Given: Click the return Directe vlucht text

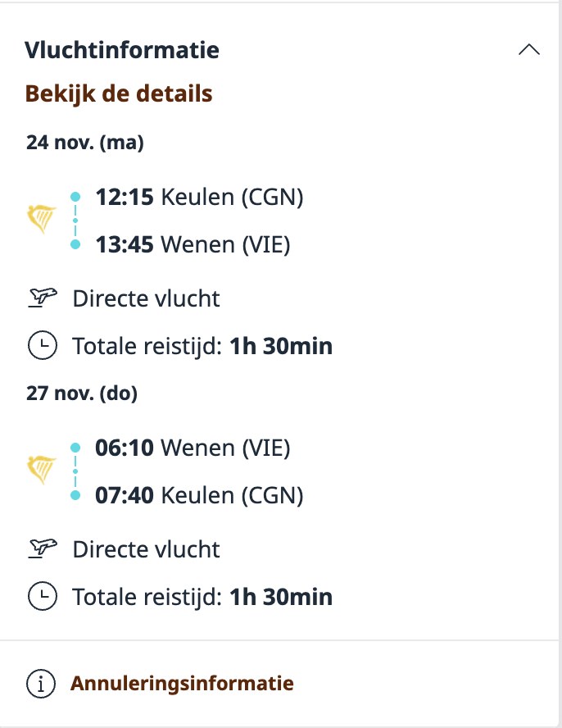Looking at the screenshot, I should click(146, 548).
